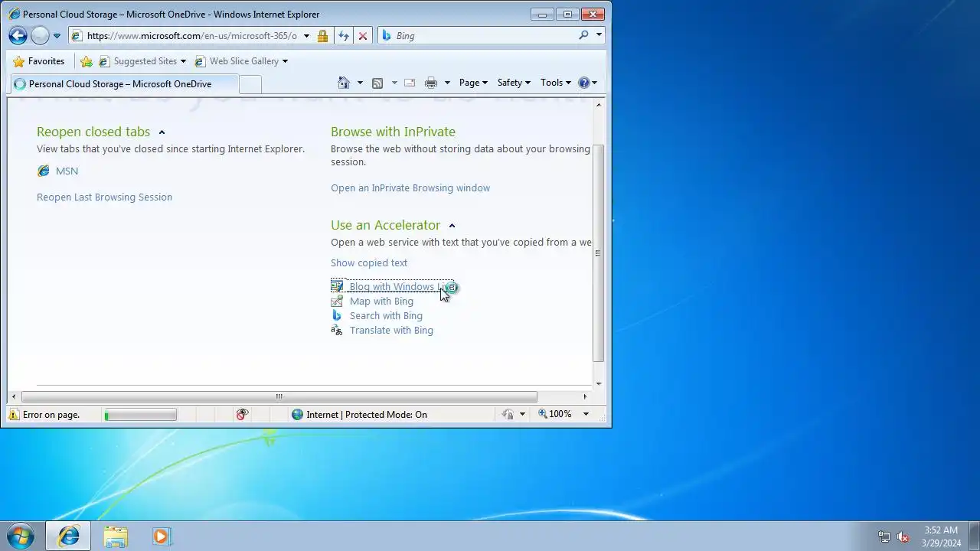Click the browser Back arrow button
Viewport: 980px width, 551px height.
click(18, 35)
